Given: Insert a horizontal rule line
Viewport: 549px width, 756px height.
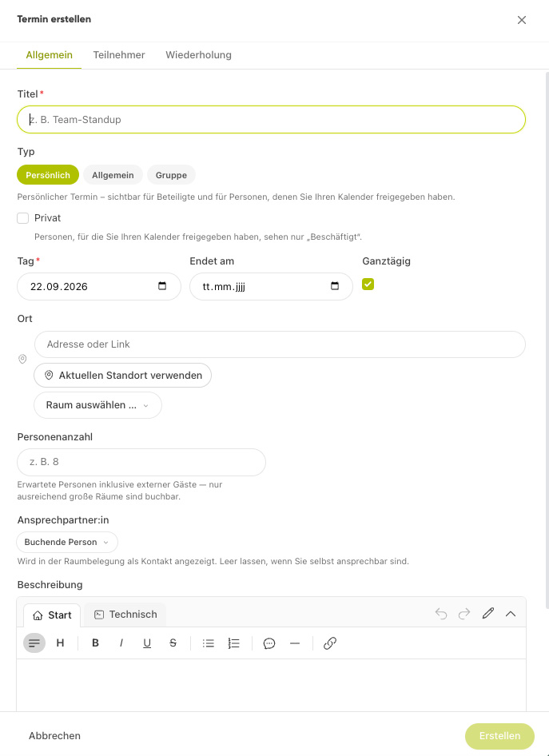Looking at the screenshot, I should tap(295, 643).
